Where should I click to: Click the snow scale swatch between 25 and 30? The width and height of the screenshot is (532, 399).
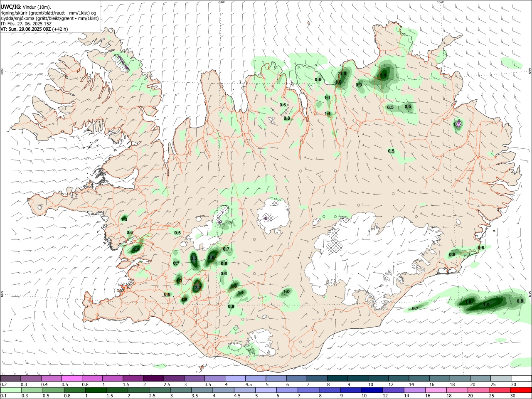click(x=501, y=379)
